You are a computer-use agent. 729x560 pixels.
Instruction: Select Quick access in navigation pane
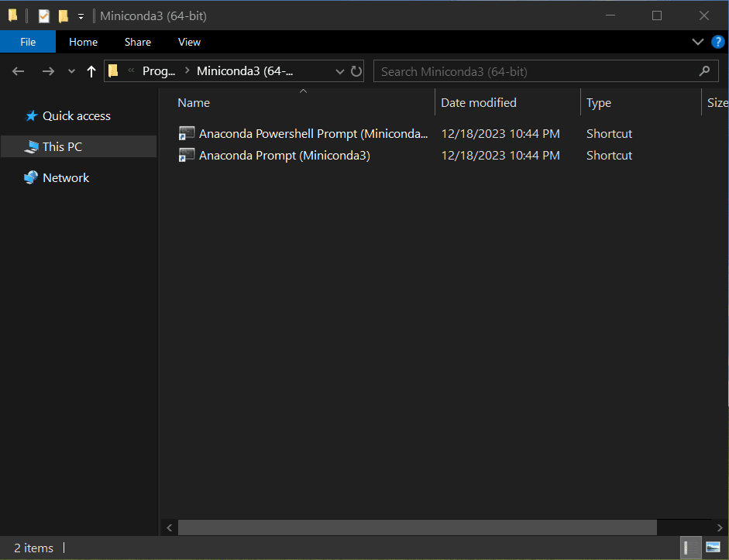tap(76, 115)
